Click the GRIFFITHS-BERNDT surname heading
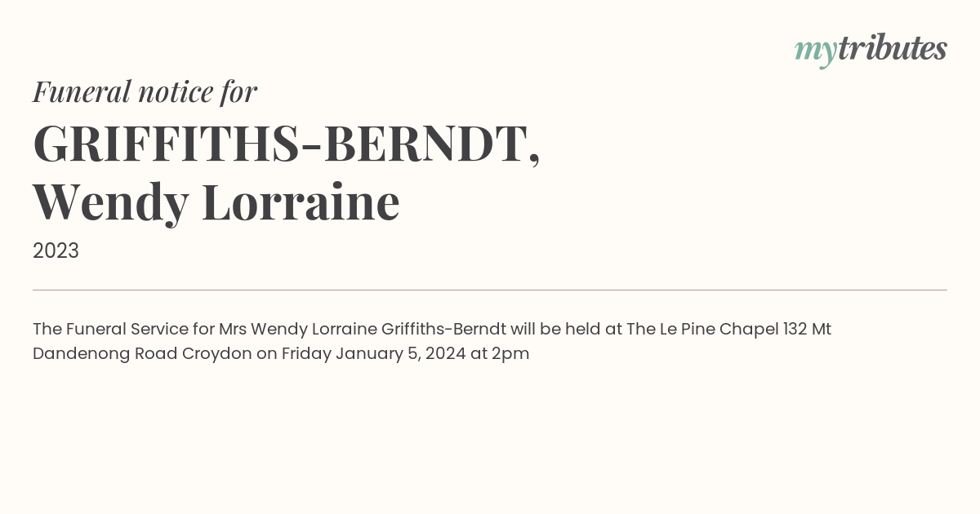980x514 pixels. coord(287,144)
